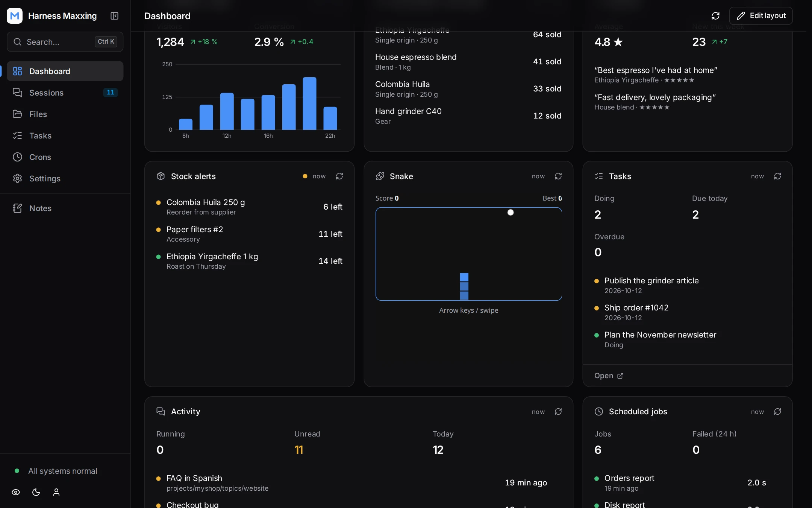The width and height of the screenshot is (812, 508).
Task: Open the Crons page
Action: [65, 157]
